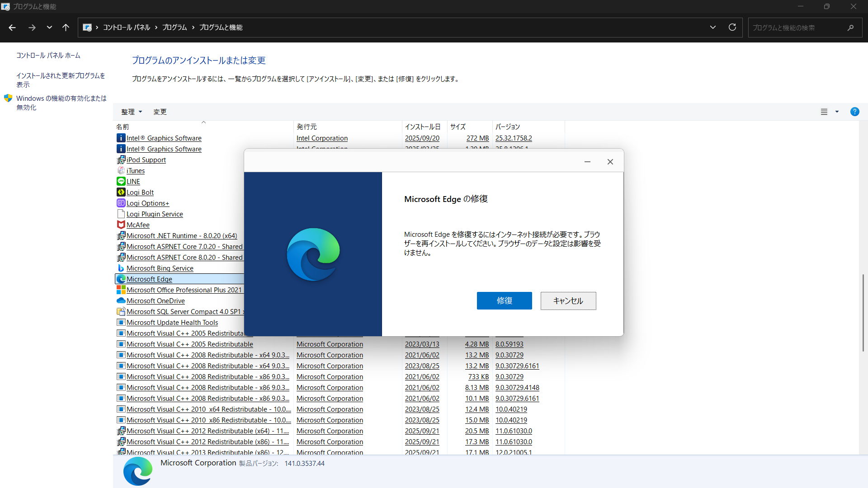Select the LINE app icon in list
Viewport: 868px width, 488px height.
coord(121,181)
